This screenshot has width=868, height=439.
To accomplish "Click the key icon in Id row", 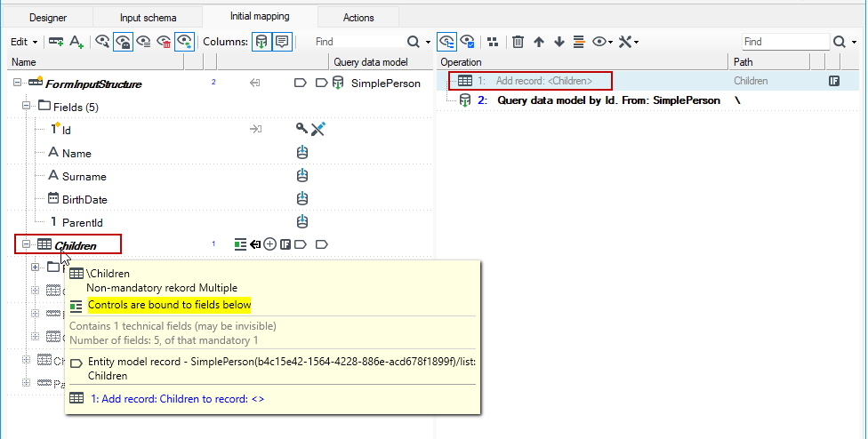I will click(x=301, y=129).
